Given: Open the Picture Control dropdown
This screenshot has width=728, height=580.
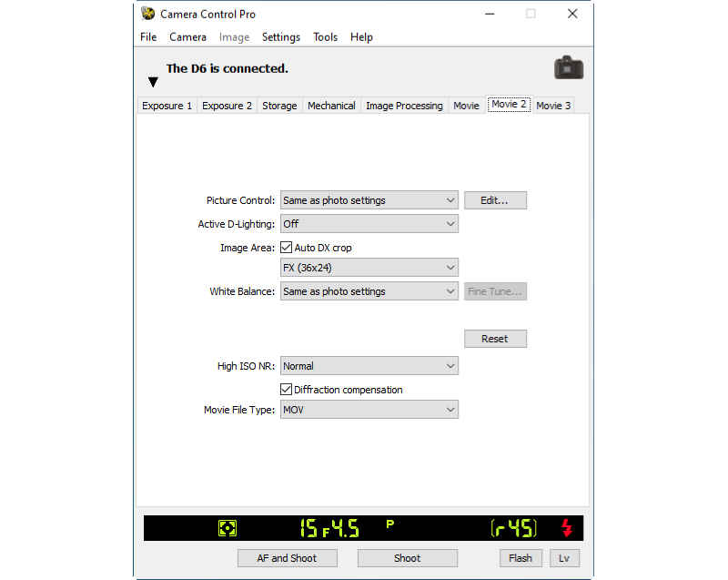Looking at the screenshot, I should point(369,200).
